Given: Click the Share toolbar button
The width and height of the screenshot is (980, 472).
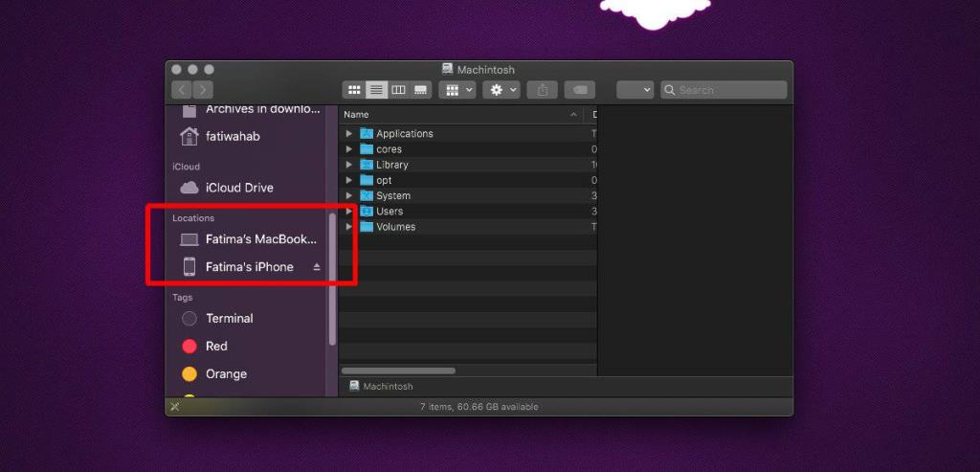Looking at the screenshot, I should coord(542,90).
